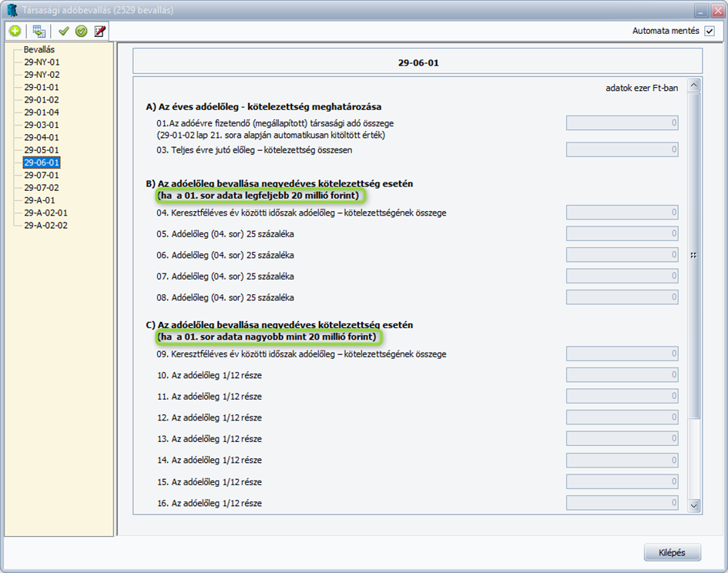Open sheet 29-A-02-02
This screenshot has height=573, width=728.
(45, 225)
